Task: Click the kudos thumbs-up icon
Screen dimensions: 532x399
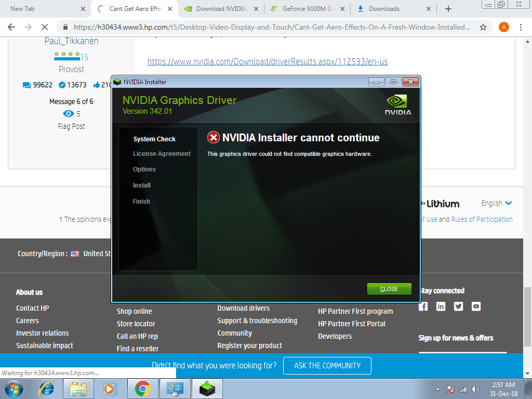Action: click(x=96, y=85)
